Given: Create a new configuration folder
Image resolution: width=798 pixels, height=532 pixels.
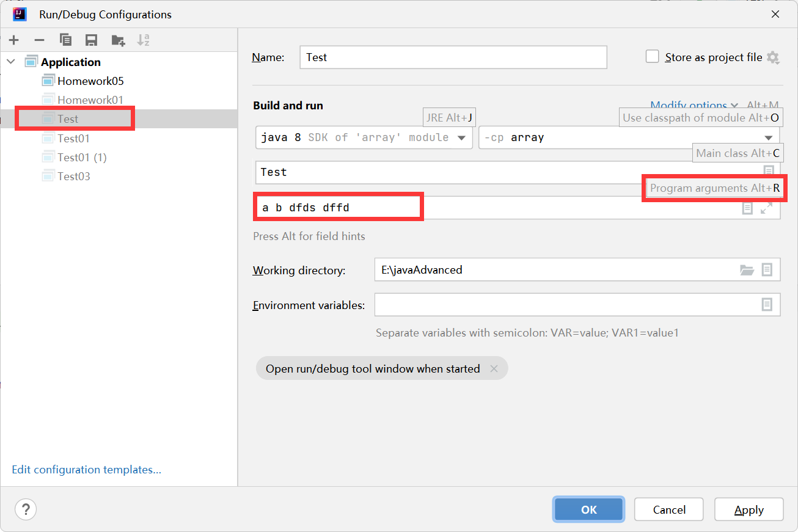Looking at the screenshot, I should click(118, 40).
